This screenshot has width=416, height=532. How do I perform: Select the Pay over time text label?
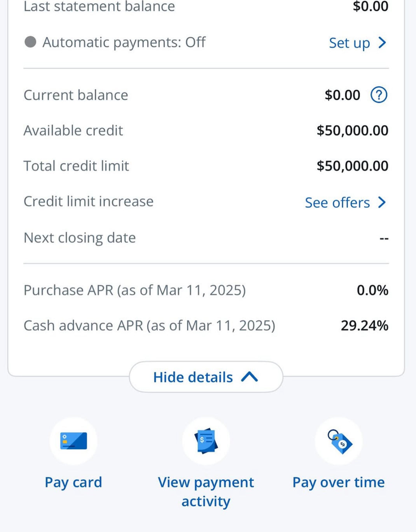pos(339,482)
